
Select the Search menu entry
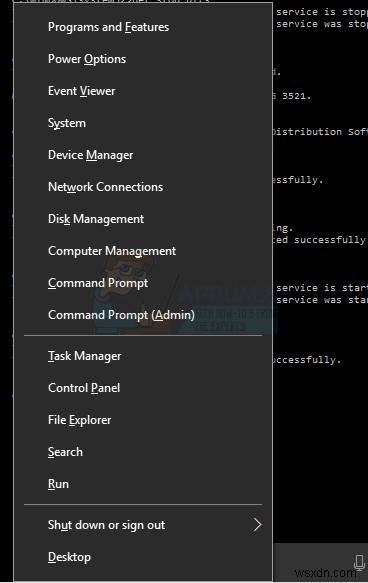(x=143, y=452)
